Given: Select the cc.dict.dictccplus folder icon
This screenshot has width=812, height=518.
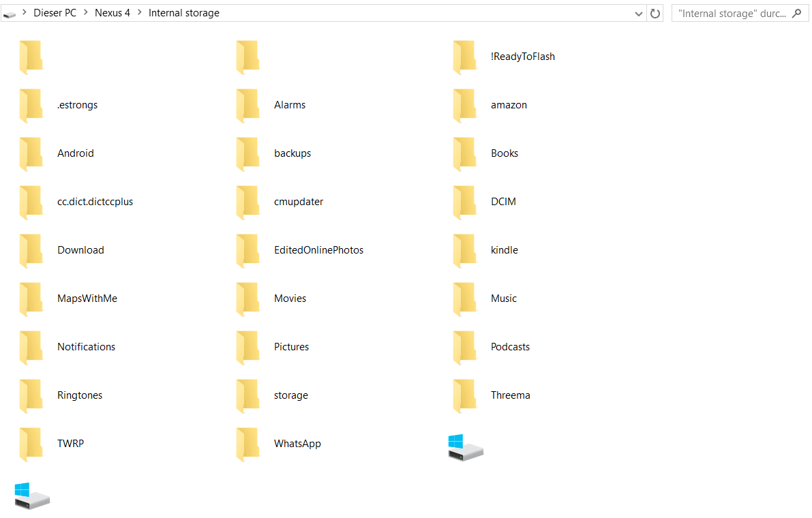Looking at the screenshot, I should tap(31, 202).
